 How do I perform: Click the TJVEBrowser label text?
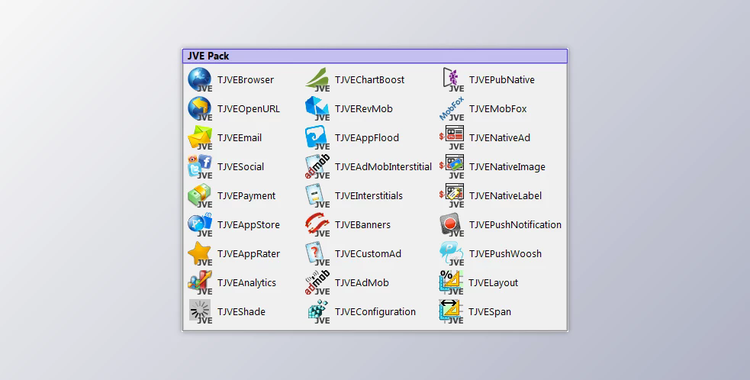point(245,80)
